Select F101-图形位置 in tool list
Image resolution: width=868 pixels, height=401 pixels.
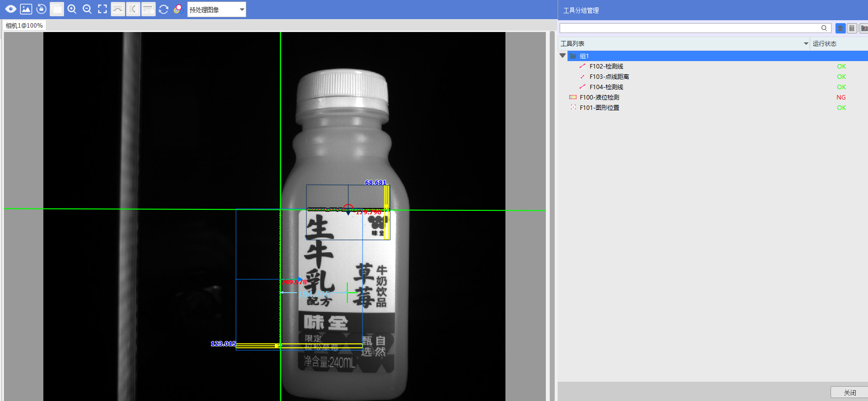coord(600,108)
